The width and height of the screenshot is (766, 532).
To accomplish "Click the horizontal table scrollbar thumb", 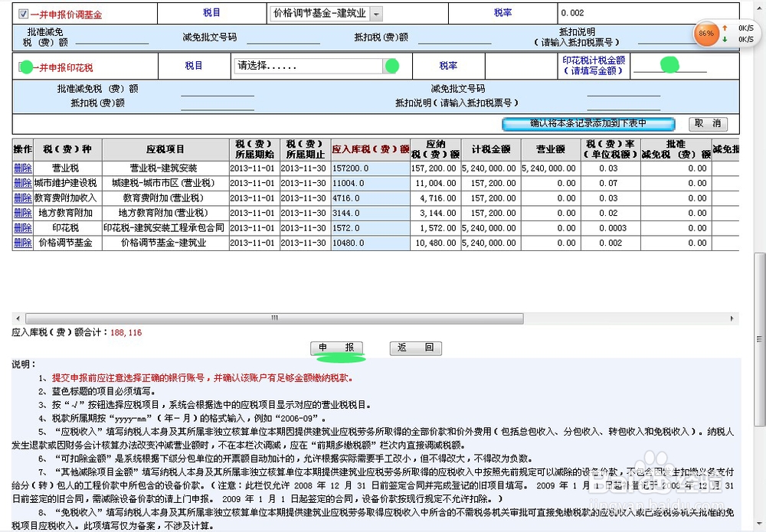I will [274, 318].
